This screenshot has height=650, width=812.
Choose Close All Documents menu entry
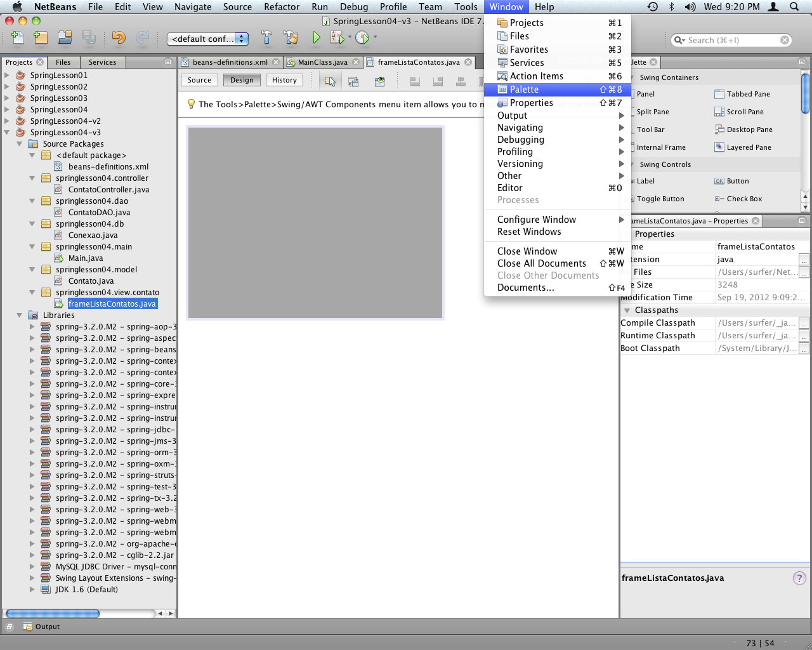point(558,263)
